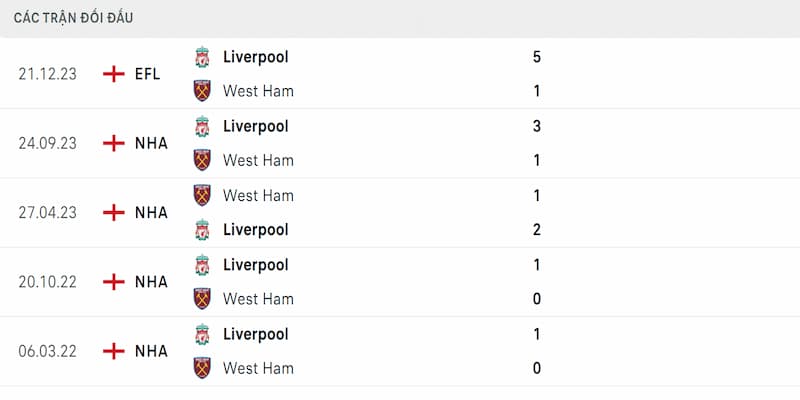Click West Ham crest in 21.12.23 match
Screen dimensions: 800x400
[x=203, y=91]
